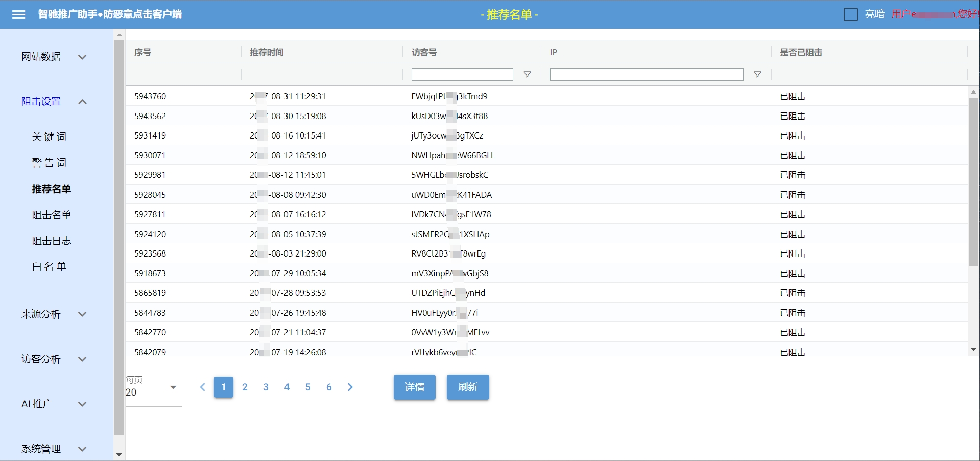
Task: Go to next page arrow
Action: click(x=350, y=387)
